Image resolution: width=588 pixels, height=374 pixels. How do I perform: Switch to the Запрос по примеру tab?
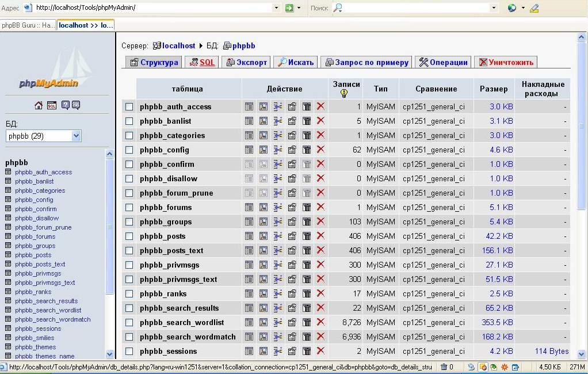click(366, 62)
